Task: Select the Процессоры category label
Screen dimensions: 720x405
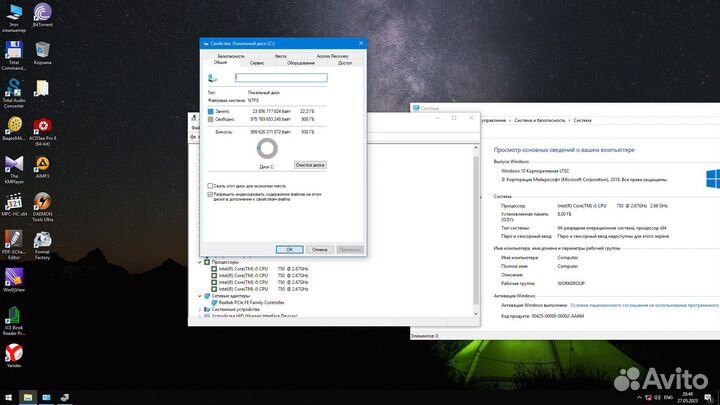Action: (225, 262)
